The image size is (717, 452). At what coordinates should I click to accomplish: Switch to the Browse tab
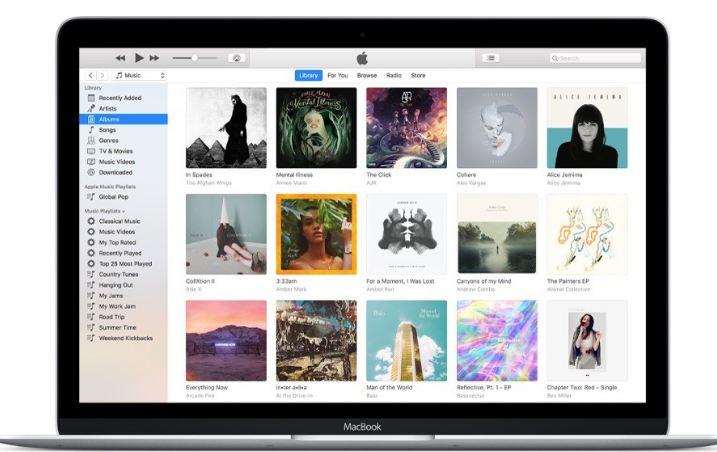pos(367,75)
